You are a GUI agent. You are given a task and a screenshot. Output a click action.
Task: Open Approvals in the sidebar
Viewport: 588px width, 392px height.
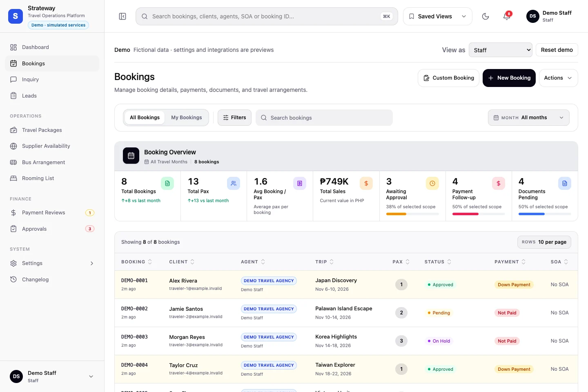click(52, 229)
